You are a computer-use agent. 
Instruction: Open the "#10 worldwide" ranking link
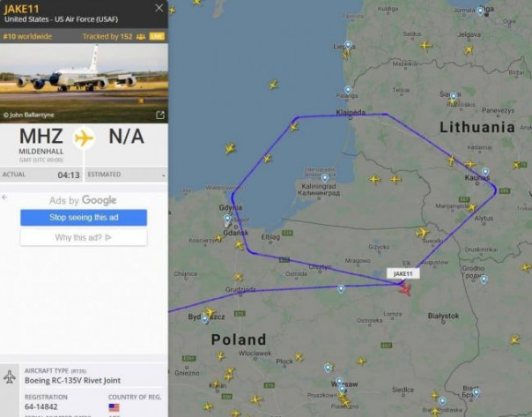pyautogui.click(x=27, y=36)
